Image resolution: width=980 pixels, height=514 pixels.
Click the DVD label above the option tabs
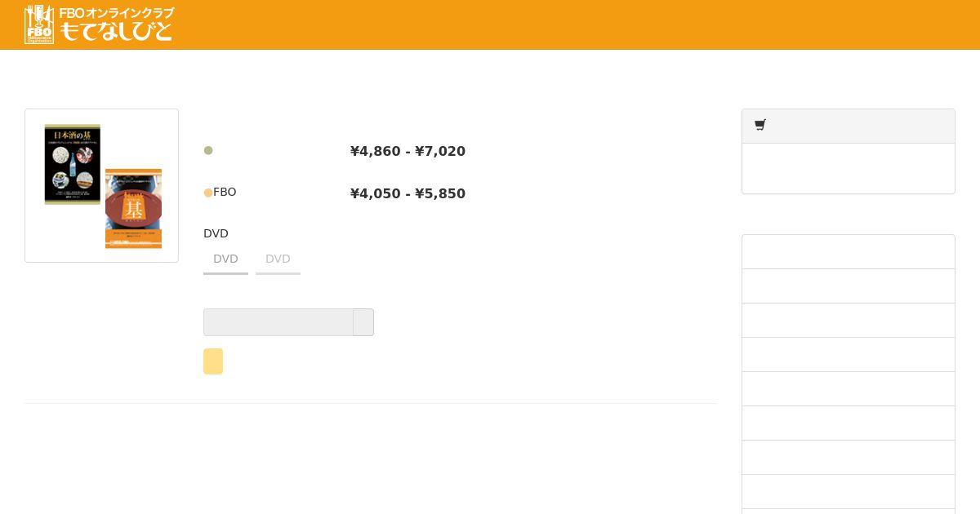pyautogui.click(x=216, y=234)
